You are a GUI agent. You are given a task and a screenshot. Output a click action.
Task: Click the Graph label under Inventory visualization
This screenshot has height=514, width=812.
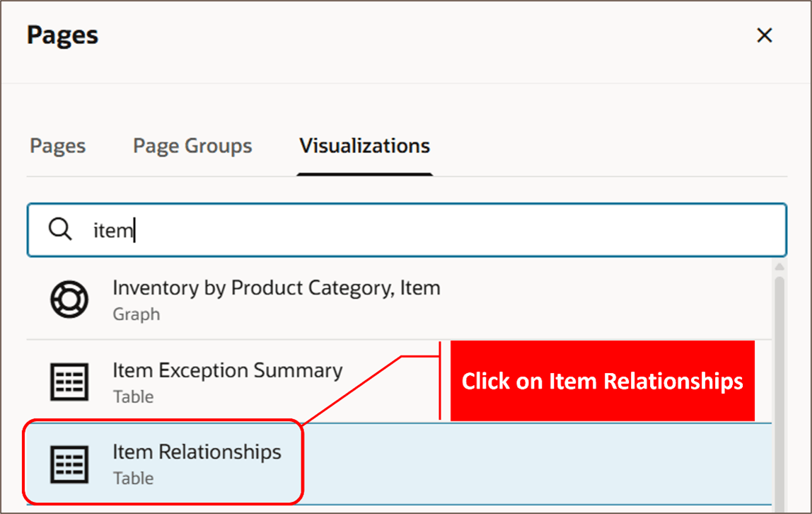click(136, 314)
